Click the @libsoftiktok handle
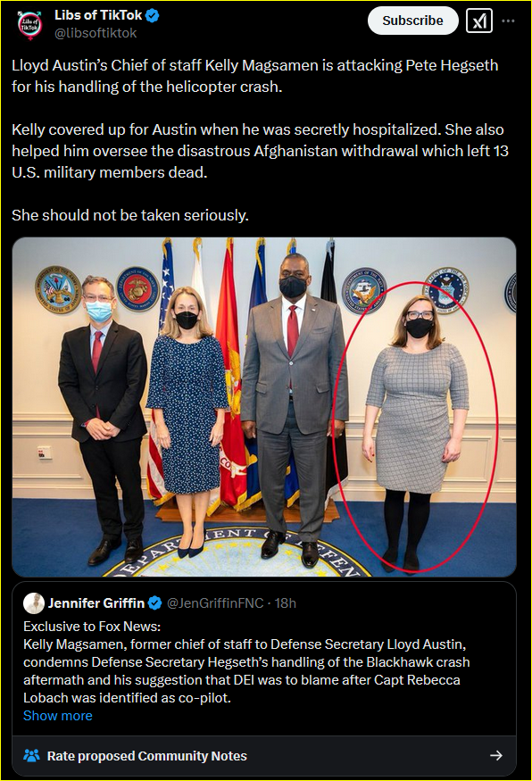This screenshot has height=781, width=532. click(96, 33)
